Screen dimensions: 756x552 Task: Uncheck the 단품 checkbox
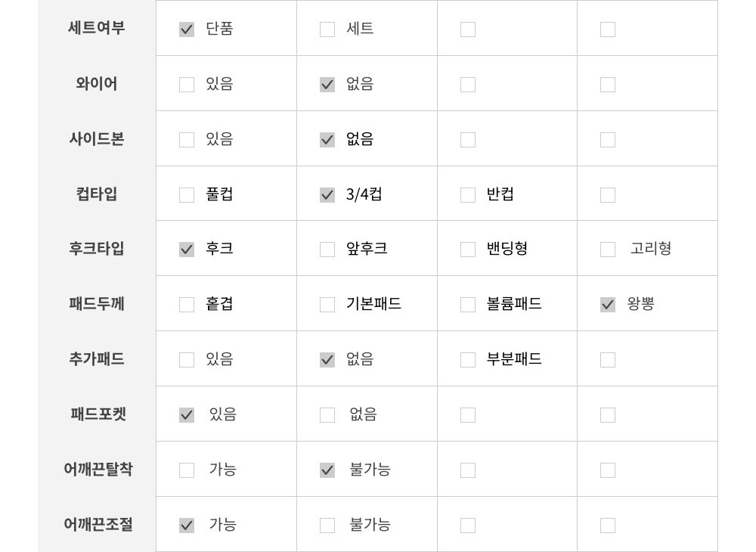coord(187,29)
